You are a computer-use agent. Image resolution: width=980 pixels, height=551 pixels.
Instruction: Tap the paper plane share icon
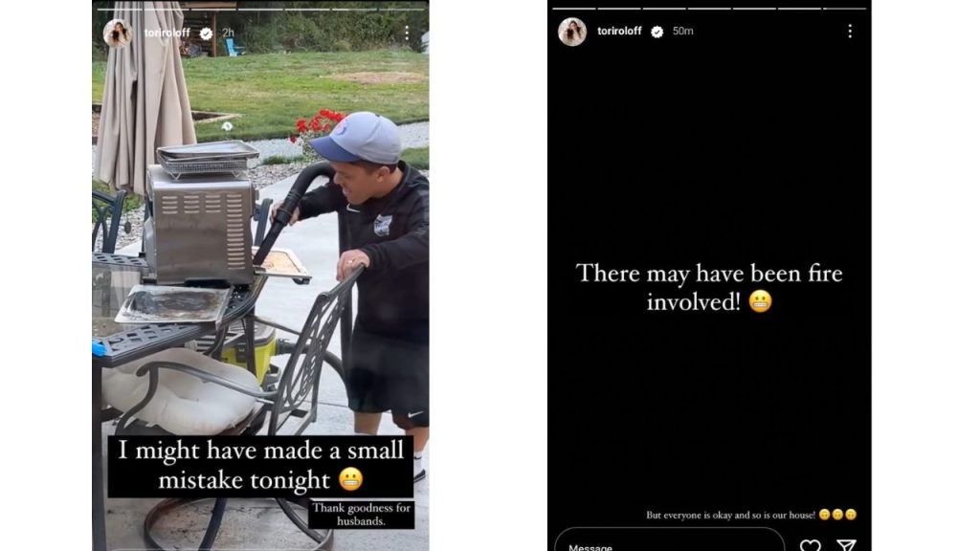click(x=846, y=545)
